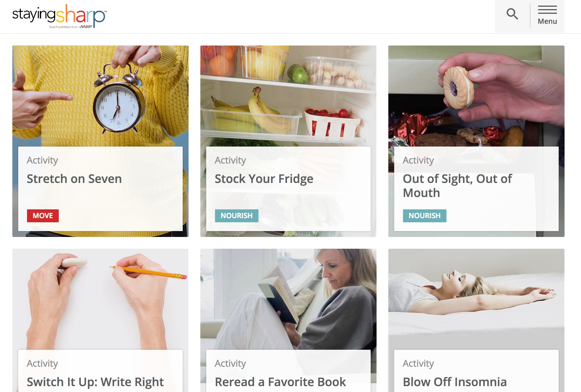581x392 pixels.
Task: Open the search magnifier icon
Action: (512, 14)
